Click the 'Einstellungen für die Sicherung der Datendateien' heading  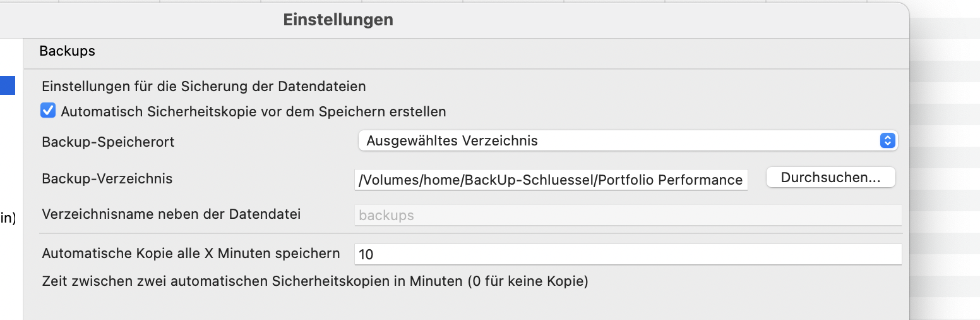(x=203, y=86)
